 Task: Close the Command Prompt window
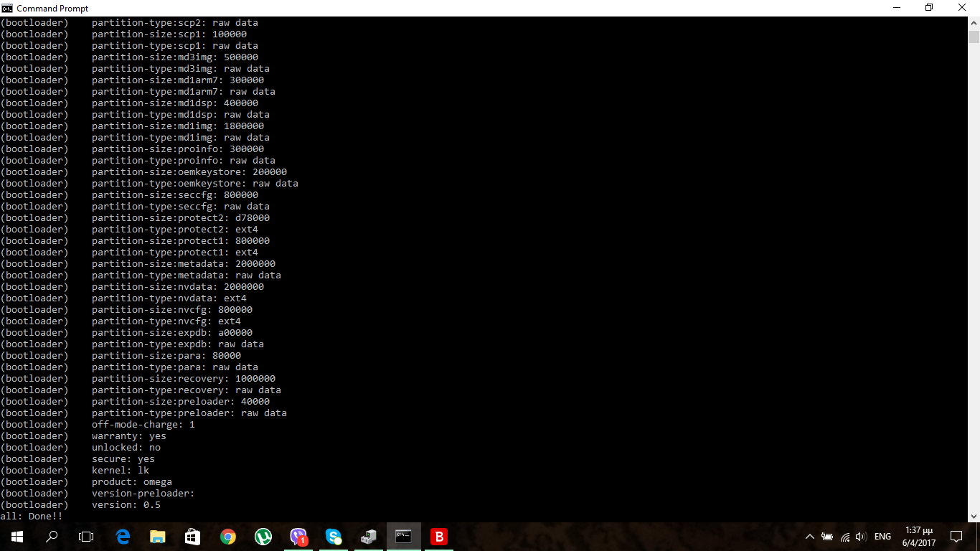(x=963, y=8)
